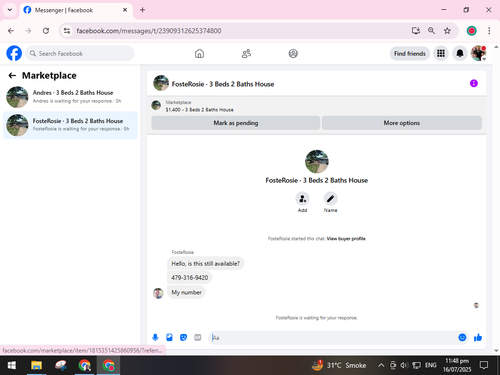Open the account profile picture menu
500x375 pixels.
478,53
